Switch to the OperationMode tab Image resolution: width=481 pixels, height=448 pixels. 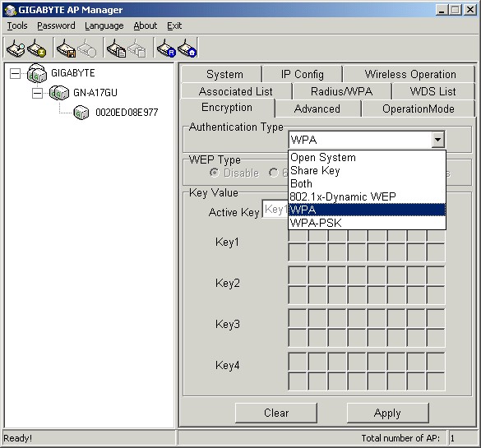[x=419, y=109]
